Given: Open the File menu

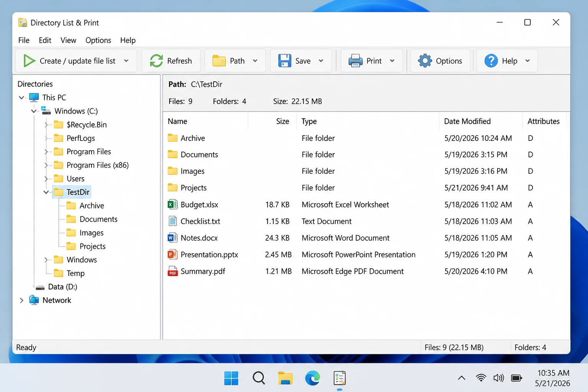Looking at the screenshot, I should (24, 40).
